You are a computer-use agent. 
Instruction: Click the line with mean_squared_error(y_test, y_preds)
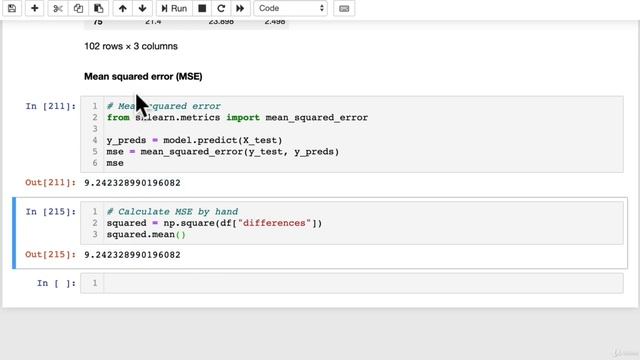click(x=223, y=152)
